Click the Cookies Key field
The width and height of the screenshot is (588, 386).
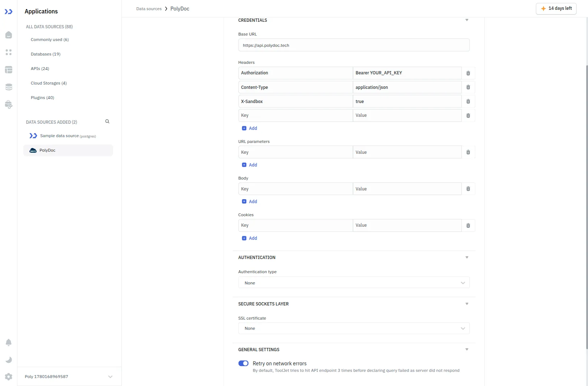coord(295,225)
